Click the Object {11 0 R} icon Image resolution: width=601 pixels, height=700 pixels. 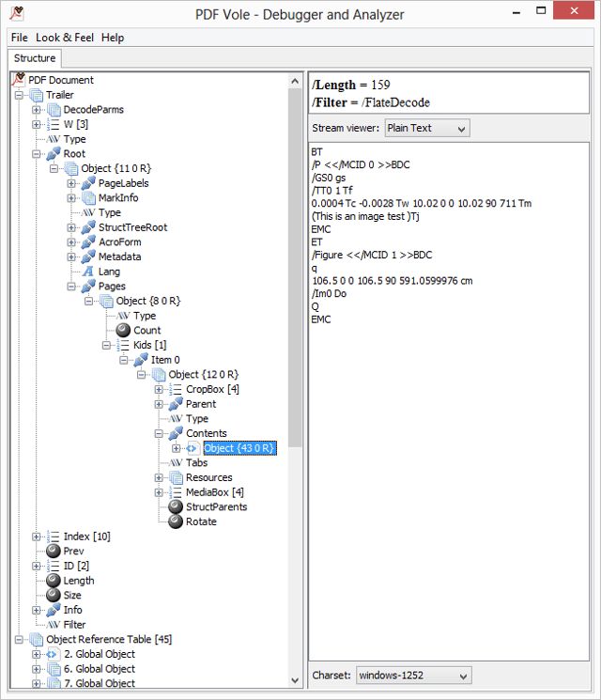[71, 168]
